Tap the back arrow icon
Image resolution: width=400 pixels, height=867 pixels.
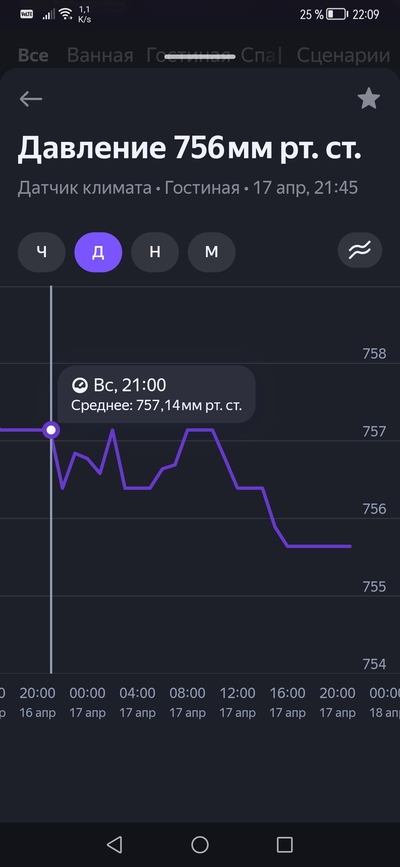coord(31,99)
